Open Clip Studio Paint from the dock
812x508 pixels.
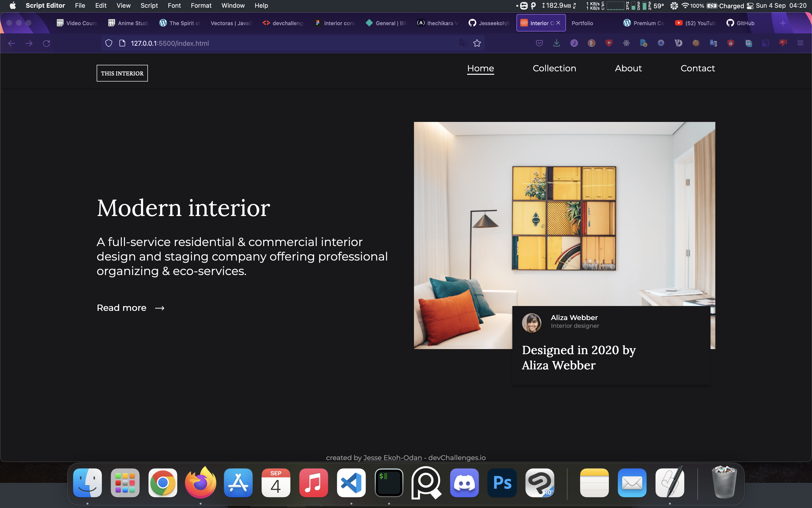(x=540, y=483)
